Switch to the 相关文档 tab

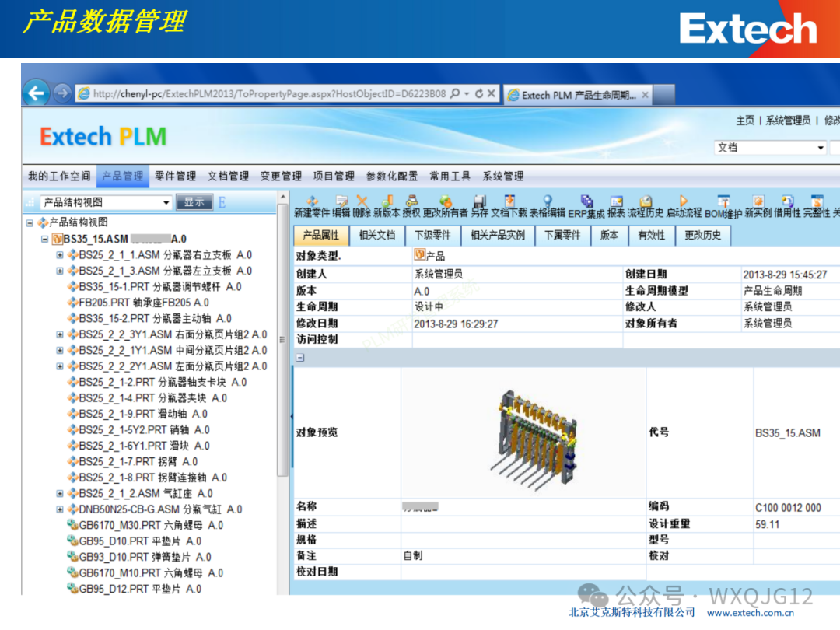click(x=376, y=235)
